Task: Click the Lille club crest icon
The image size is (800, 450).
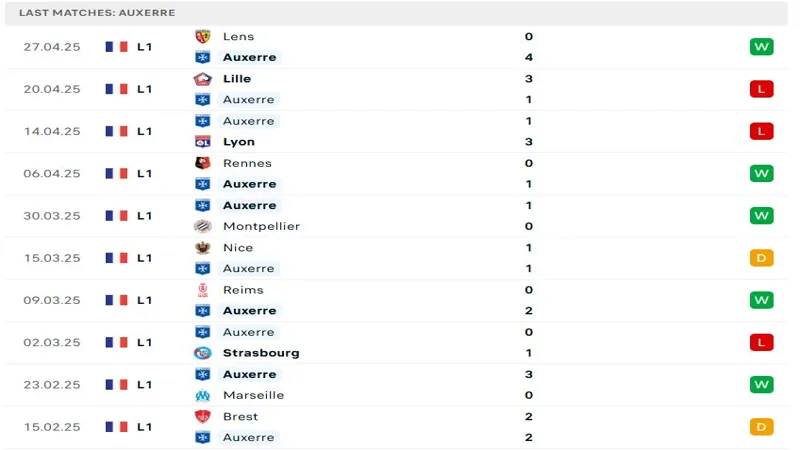Action: (202, 79)
